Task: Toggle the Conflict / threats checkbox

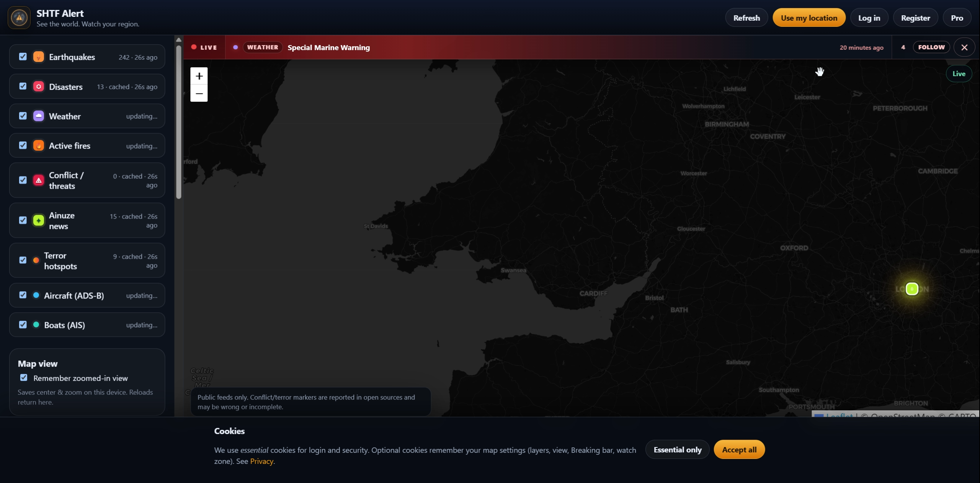Action: 23,180
